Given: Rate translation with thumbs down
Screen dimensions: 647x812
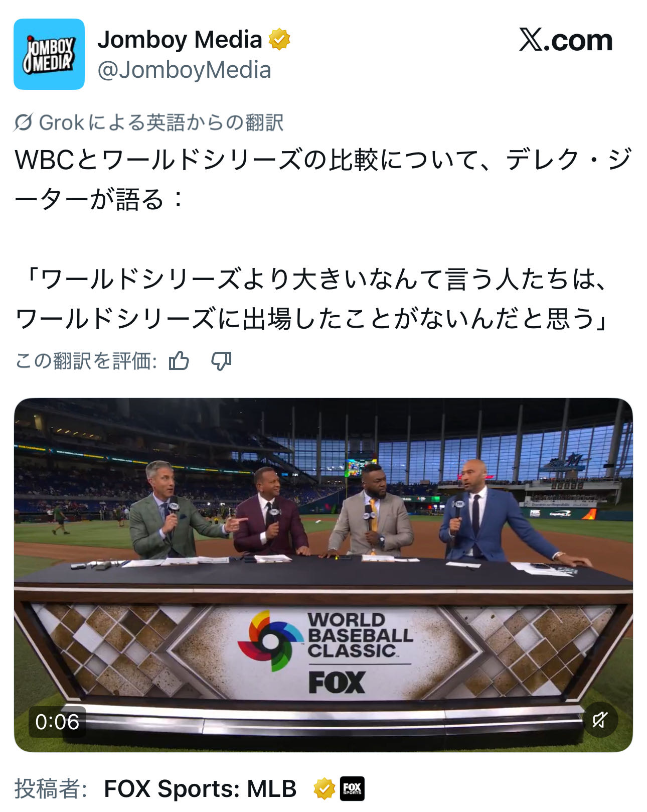Looking at the screenshot, I should click(x=221, y=361).
